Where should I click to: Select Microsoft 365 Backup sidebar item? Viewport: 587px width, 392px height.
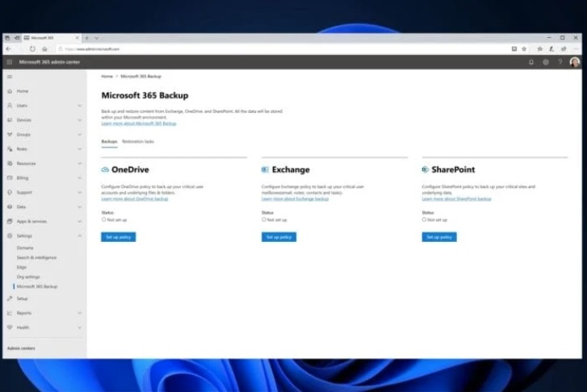click(x=37, y=286)
